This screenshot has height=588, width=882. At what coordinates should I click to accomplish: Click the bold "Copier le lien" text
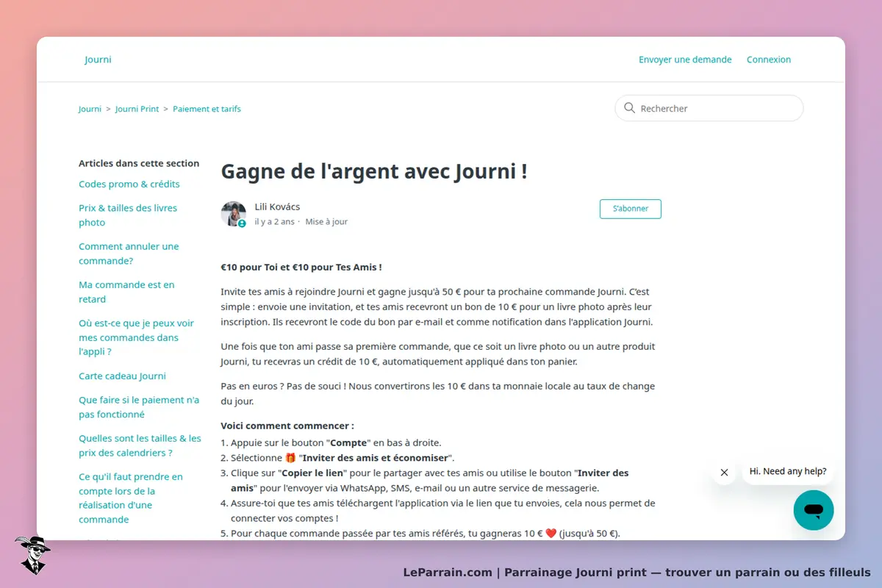point(314,473)
